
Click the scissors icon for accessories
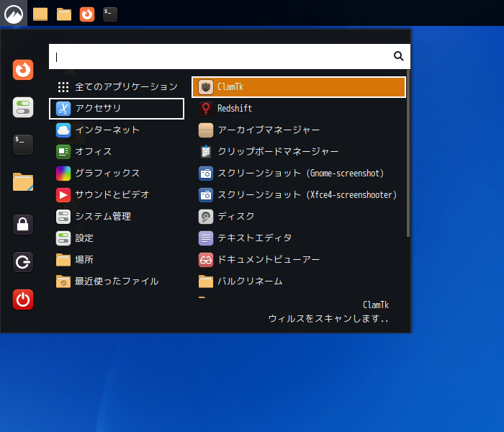(63, 109)
